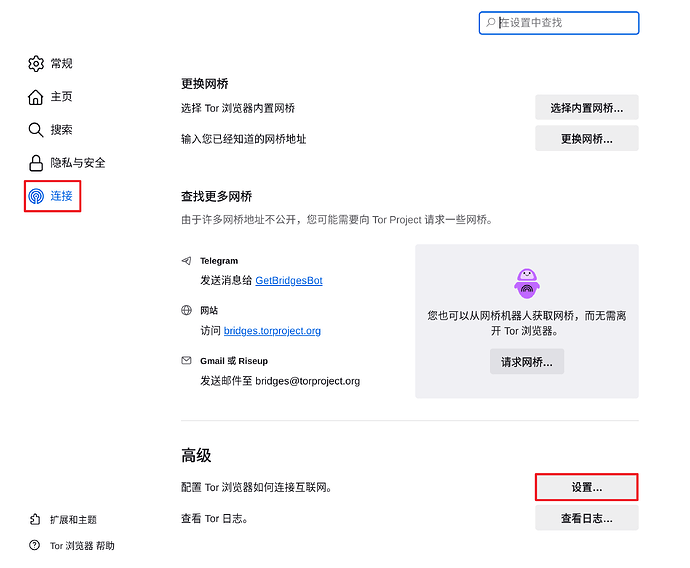Screen dimensions: 690x568
Task: Open the bridges.torproject.org link
Action: coord(272,331)
